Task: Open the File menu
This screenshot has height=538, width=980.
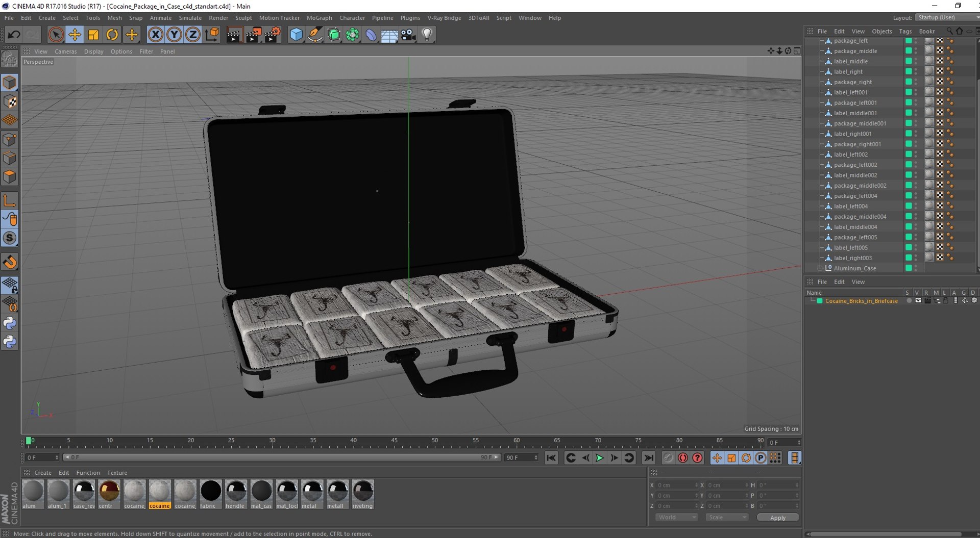Action: 9,18
